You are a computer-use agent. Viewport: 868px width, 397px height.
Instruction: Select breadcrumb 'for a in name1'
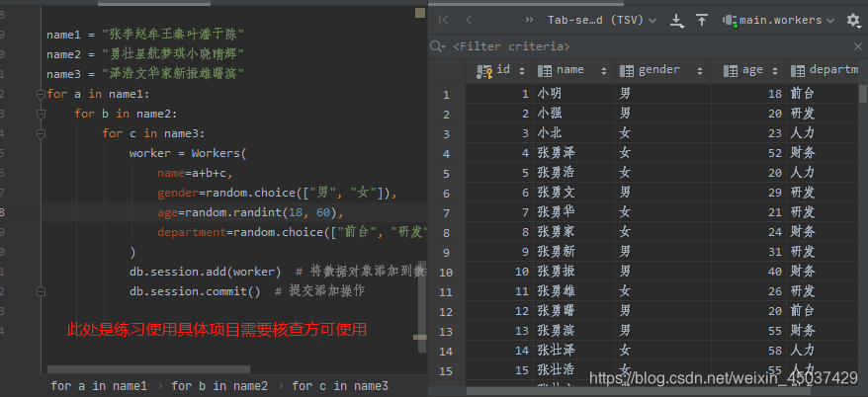point(99,386)
